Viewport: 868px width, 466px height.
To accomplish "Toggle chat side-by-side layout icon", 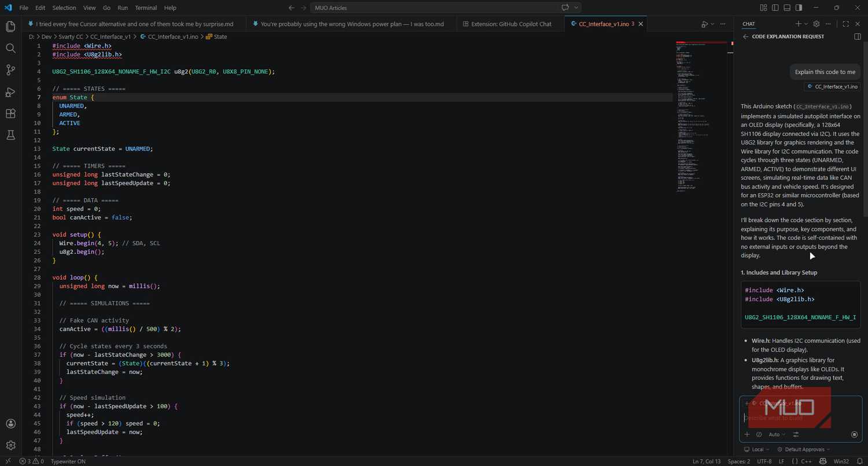I will click(858, 36).
